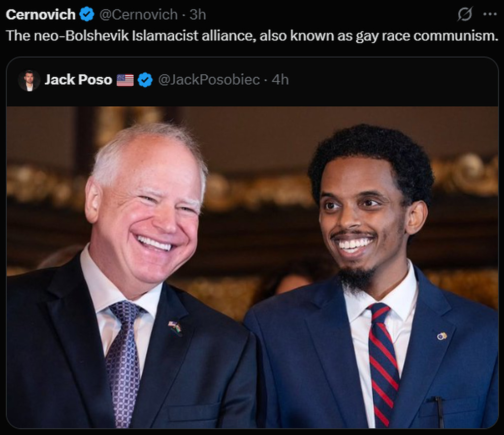Open the Jack Poso display name link

pos(78,80)
